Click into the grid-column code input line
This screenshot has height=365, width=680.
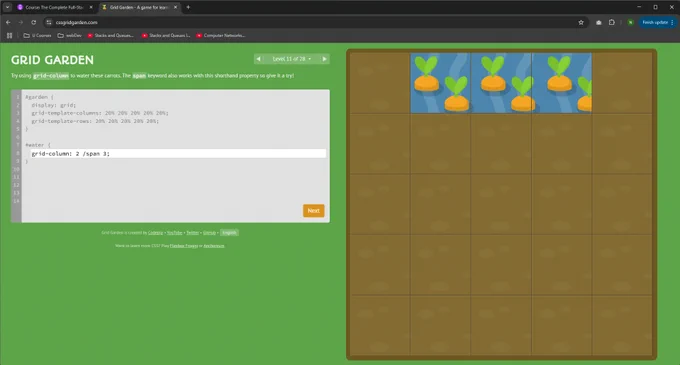[178, 153]
